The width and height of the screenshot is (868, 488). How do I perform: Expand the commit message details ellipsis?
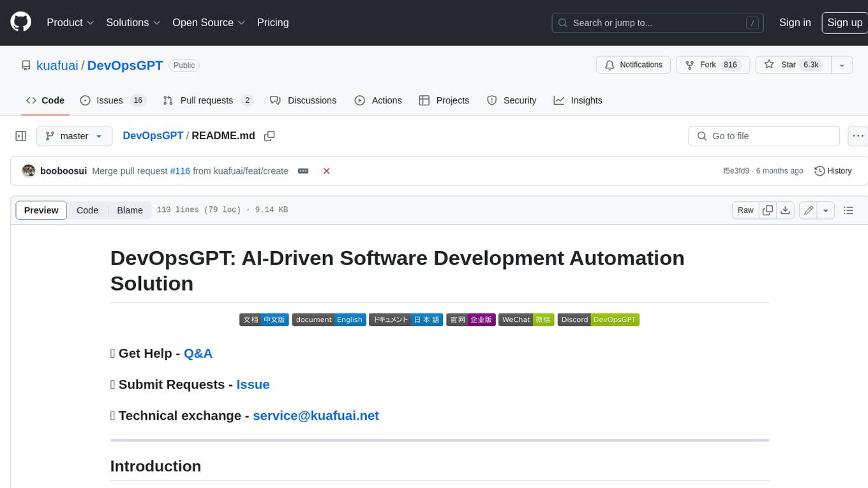click(303, 171)
